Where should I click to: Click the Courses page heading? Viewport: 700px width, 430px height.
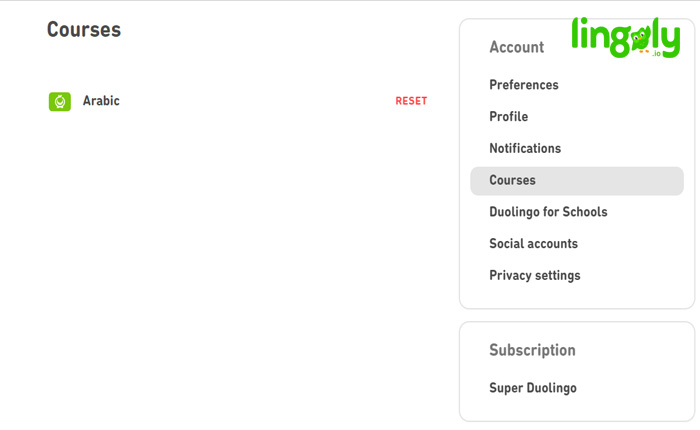click(x=84, y=29)
